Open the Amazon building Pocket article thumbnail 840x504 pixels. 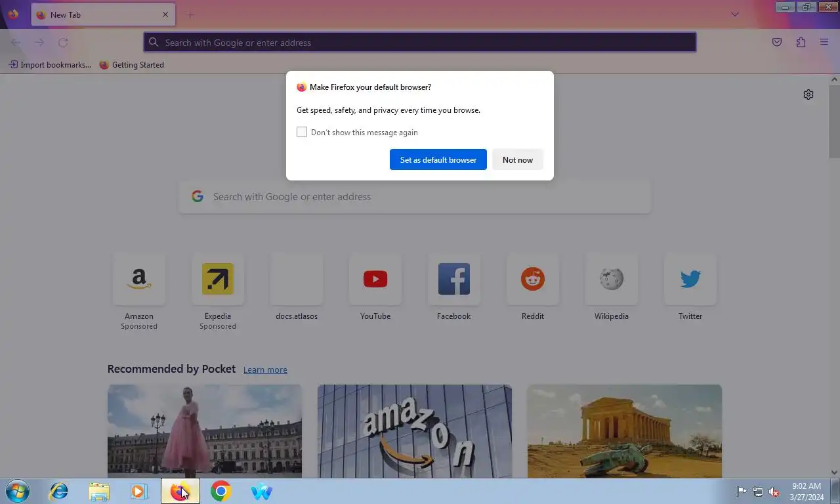(x=415, y=431)
